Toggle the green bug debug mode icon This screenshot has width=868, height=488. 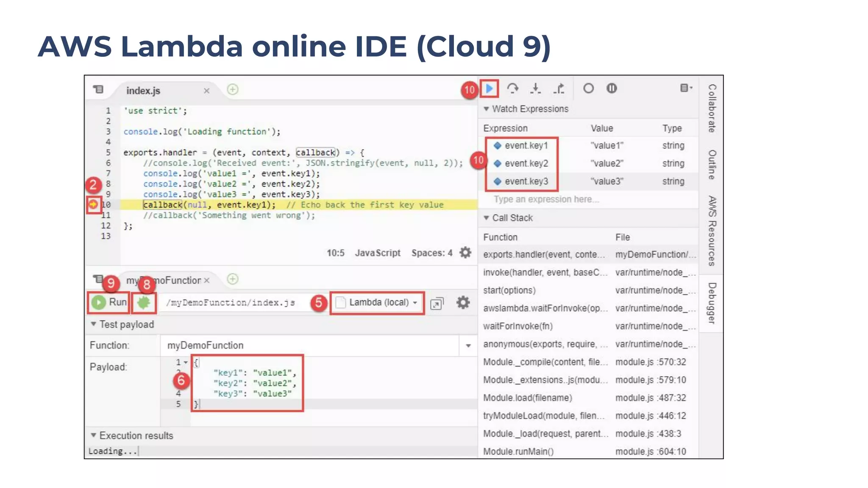click(x=144, y=302)
